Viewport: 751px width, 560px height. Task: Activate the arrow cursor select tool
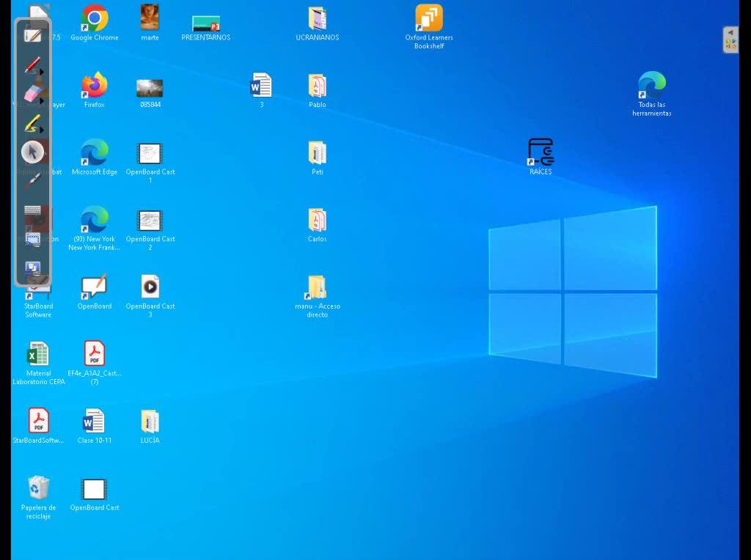click(x=32, y=152)
